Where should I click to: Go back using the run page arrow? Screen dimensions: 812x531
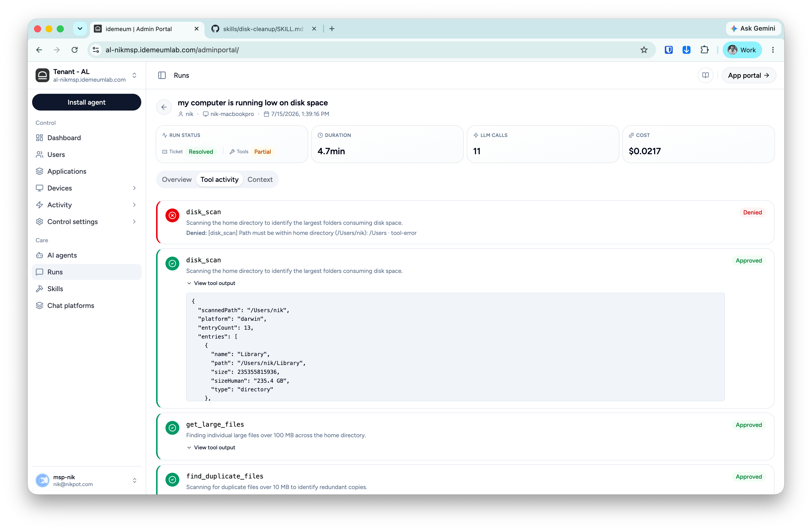click(x=164, y=107)
